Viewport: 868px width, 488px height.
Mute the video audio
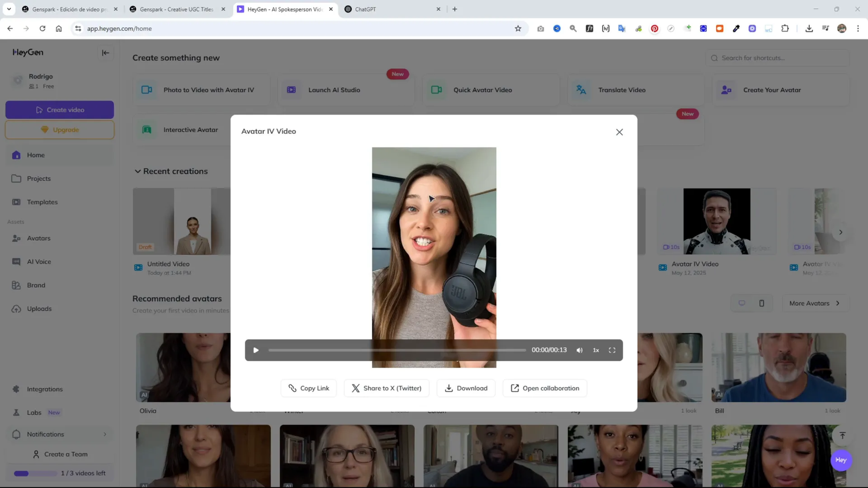(579, 350)
